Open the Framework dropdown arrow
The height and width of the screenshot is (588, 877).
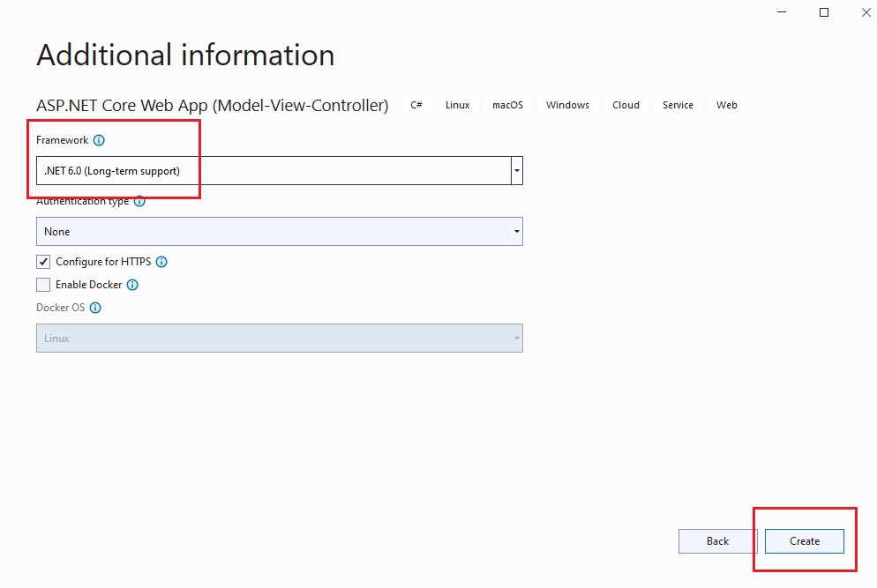(x=517, y=170)
